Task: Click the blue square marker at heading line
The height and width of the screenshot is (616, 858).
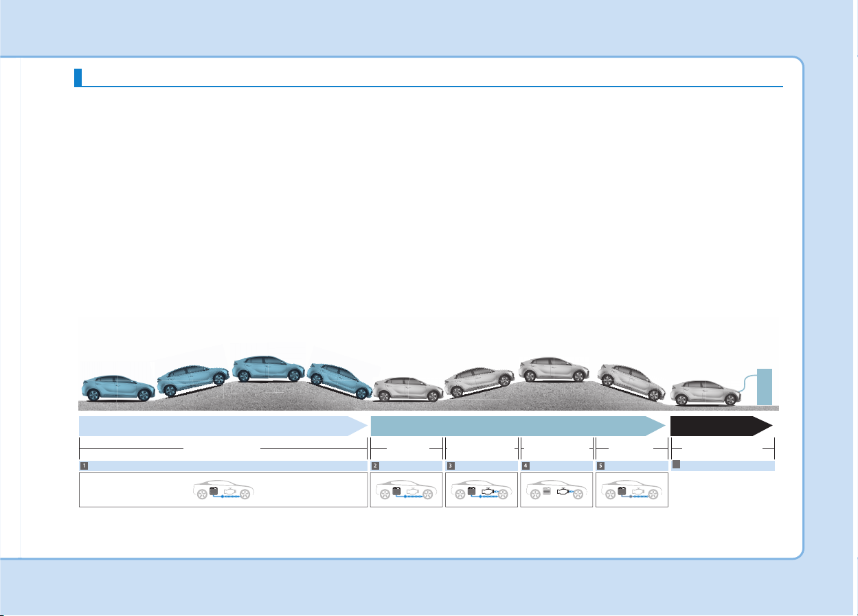Action: [x=78, y=77]
